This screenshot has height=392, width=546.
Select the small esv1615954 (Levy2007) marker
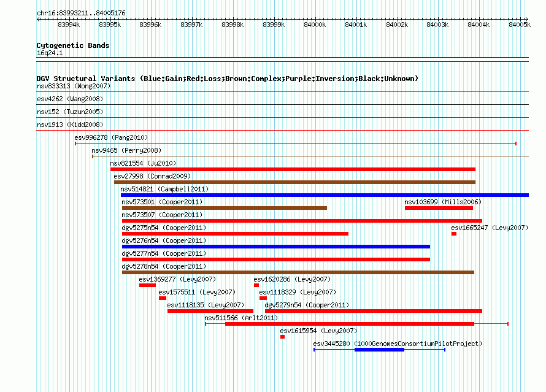[x=282, y=337]
